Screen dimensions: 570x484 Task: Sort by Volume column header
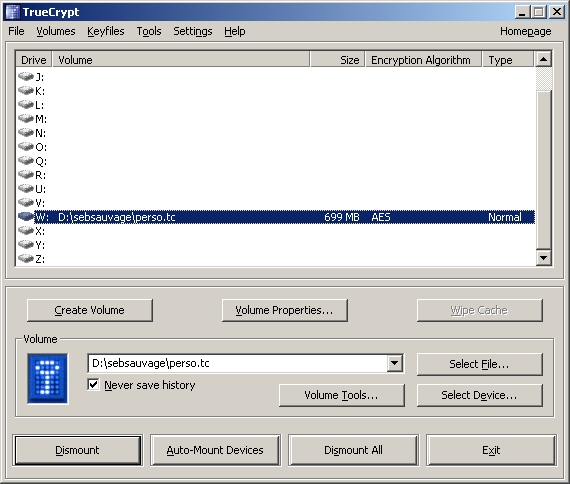click(181, 60)
